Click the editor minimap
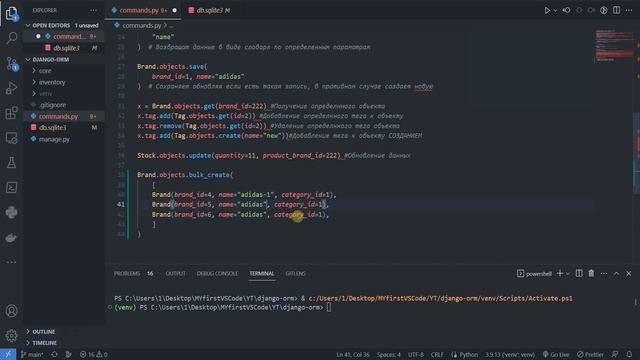Viewport: 640px width, 360px height. pyautogui.click(x=613, y=46)
